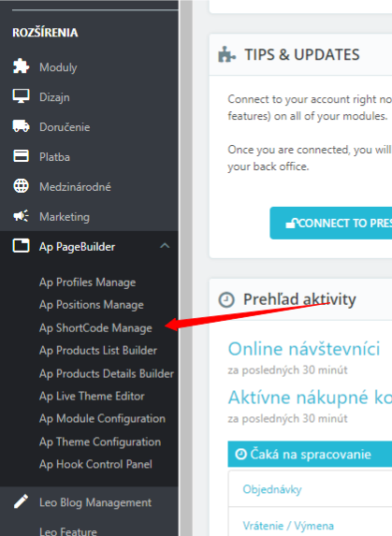
Task: Click the Dizajn monitor icon
Action: pos(21,96)
